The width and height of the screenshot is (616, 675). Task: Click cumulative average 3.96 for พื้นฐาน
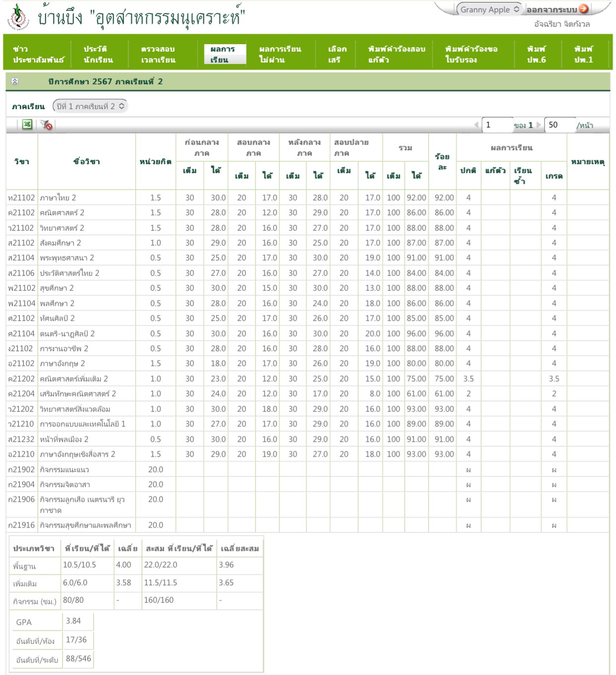(x=226, y=565)
